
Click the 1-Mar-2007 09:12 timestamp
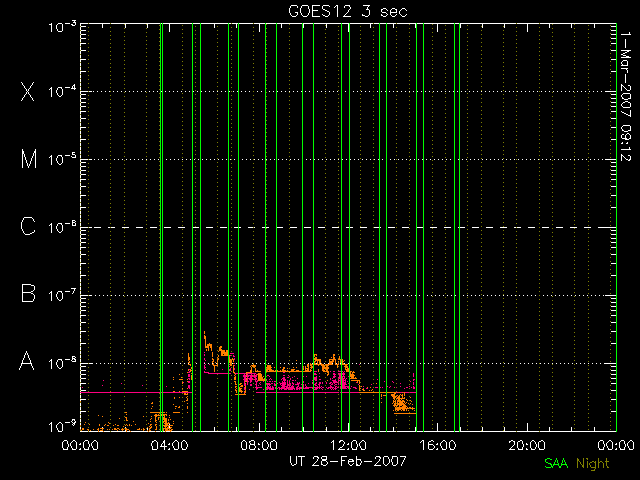(x=625, y=96)
